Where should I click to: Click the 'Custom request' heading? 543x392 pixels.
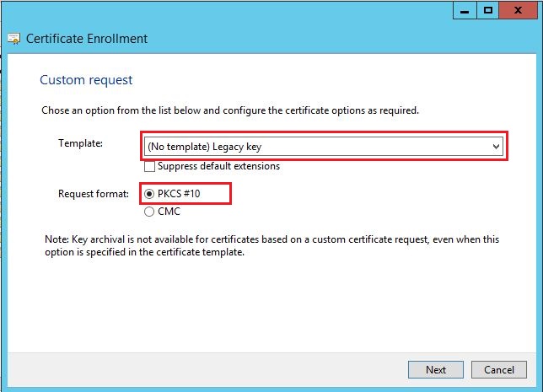click(86, 80)
